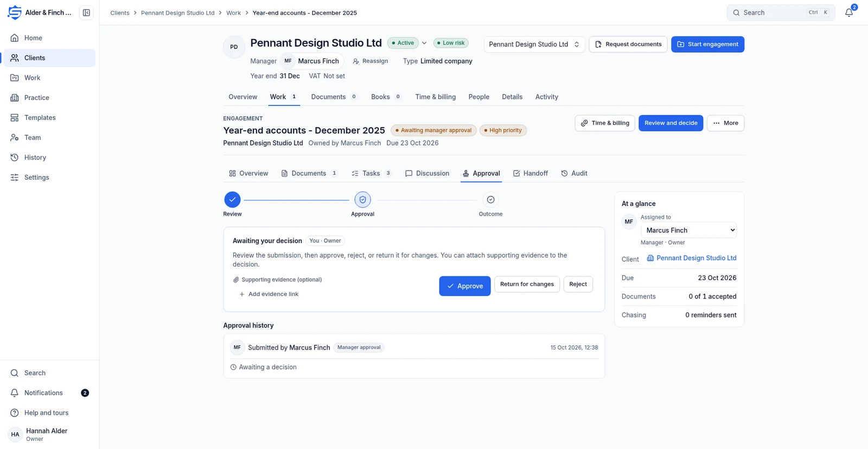Open History in the sidebar

[x=49, y=157]
